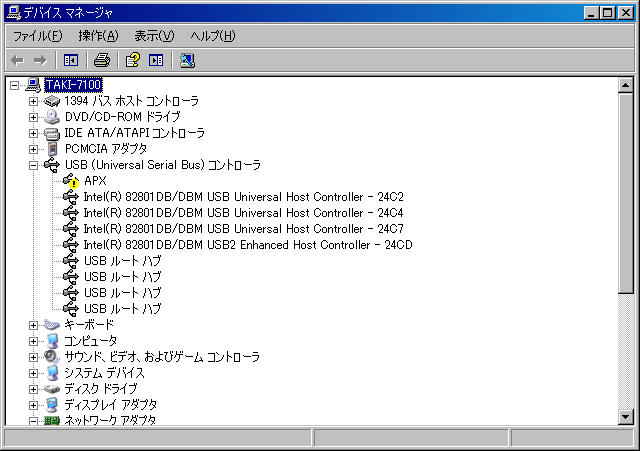Expand the ディスプレイ アダプタ node
Image resolution: width=640 pixels, height=451 pixels.
33,405
